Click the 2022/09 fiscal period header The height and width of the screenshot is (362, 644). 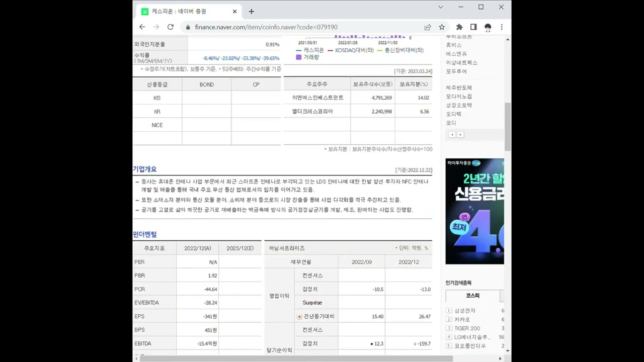361,262
